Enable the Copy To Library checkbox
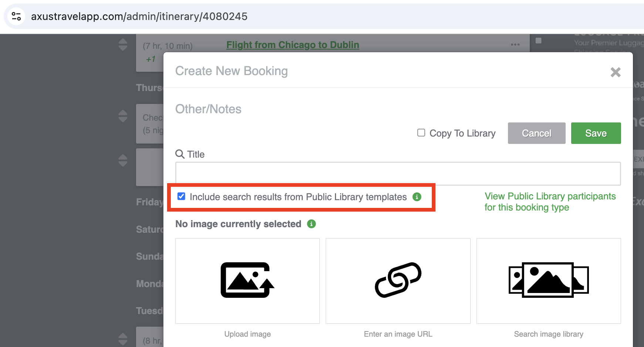 point(421,133)
